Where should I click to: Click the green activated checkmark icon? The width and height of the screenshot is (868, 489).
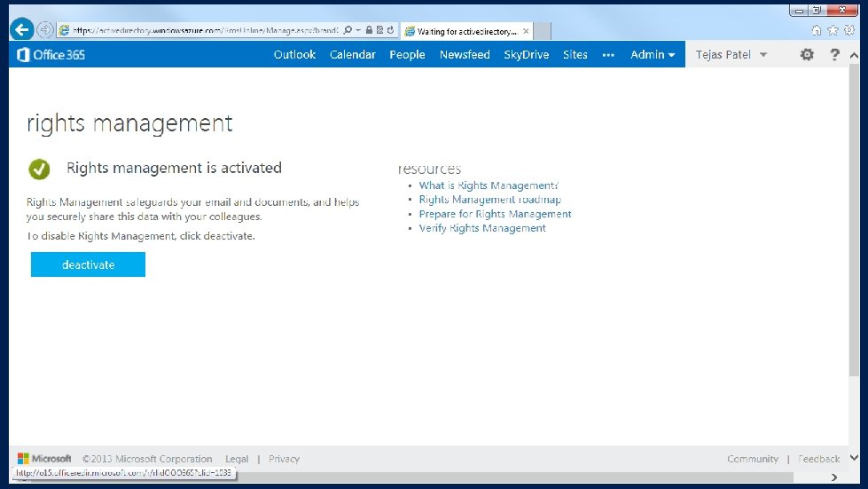(39, 169)
